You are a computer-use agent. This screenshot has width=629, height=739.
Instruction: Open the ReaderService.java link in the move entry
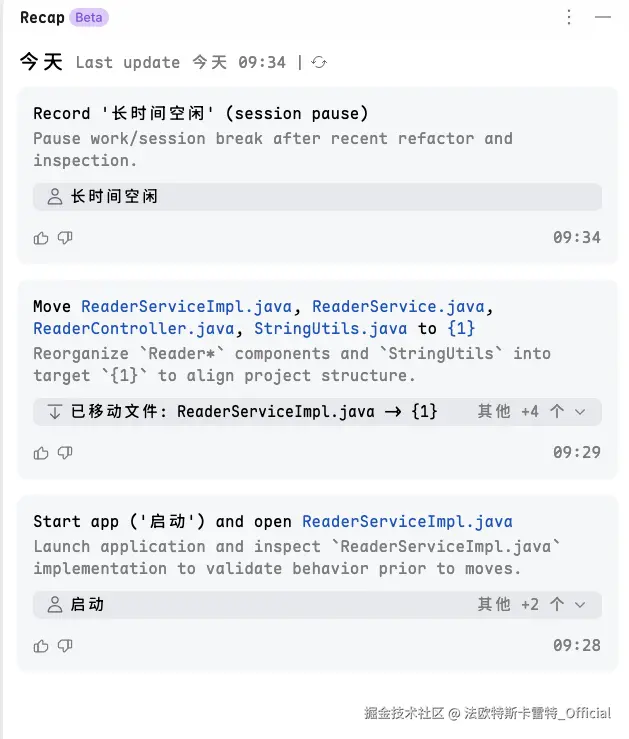click(400, 306)
